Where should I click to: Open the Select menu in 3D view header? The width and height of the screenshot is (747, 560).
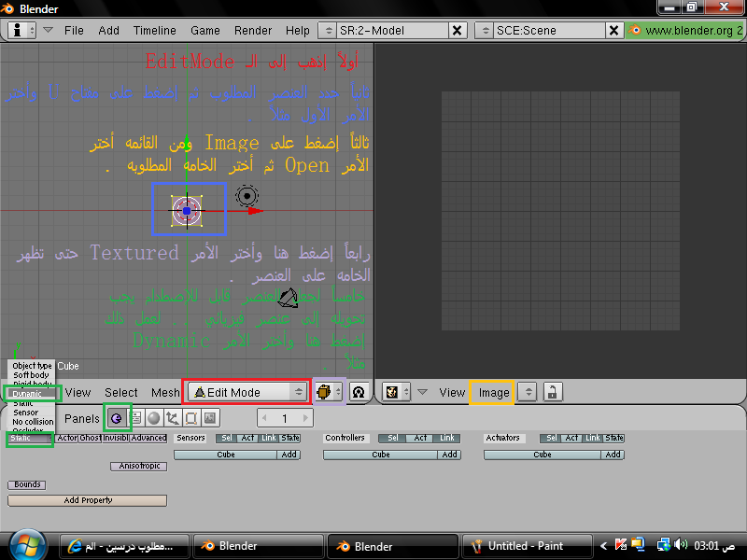[121, 392]
